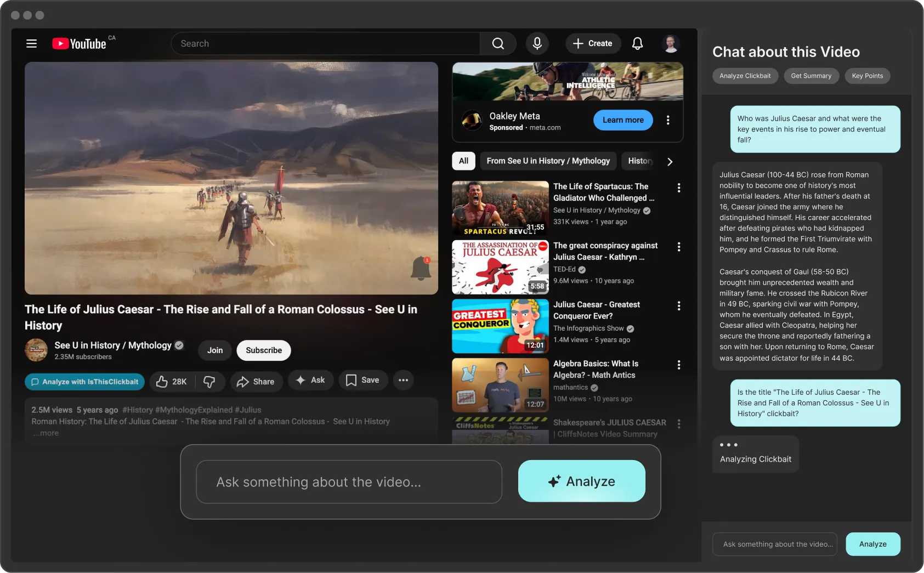This screenshot has height=573, width=924.
Task: Share the Julius Caesar video
Action: click(256, 381)
